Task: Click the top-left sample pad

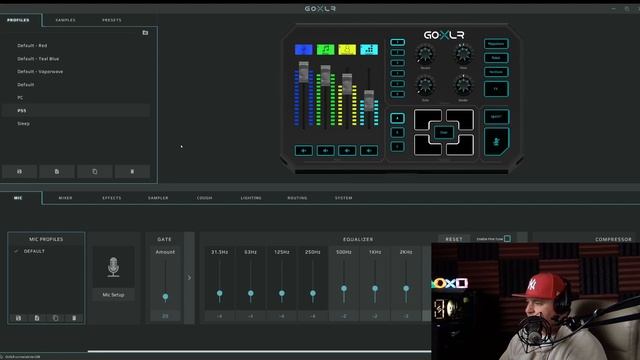Action: (x=427, y=119)
